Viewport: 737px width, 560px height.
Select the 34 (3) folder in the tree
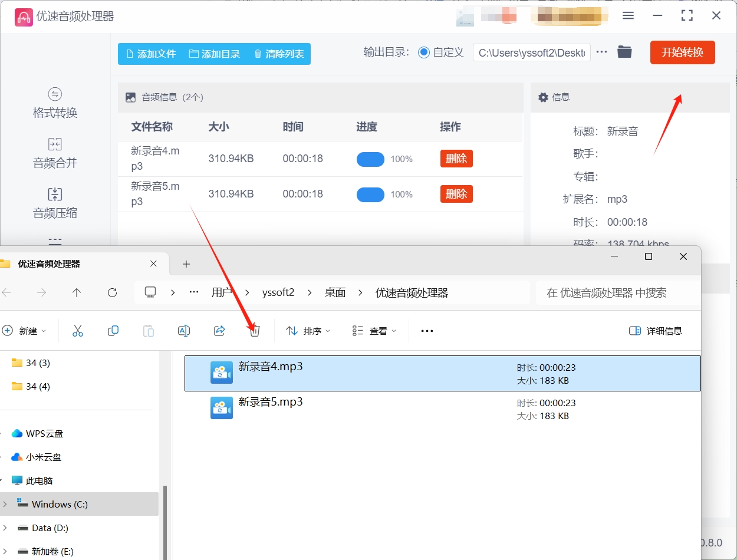pos(31,363)
